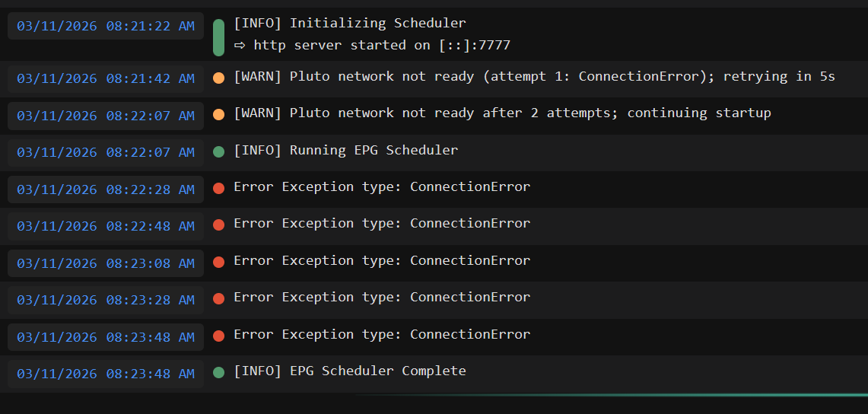Click the red error dot at 08:22:28 AM
Viewport: 868px width, 414px height.
[x=219, y=188]
